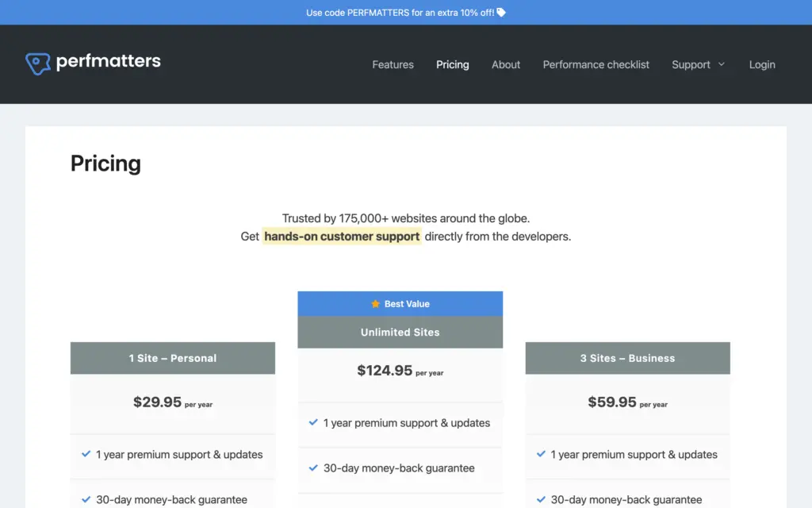Screen dimensions: 812x508
Task: Click Business plan 1 year premium support text
Action: [634, 455]
